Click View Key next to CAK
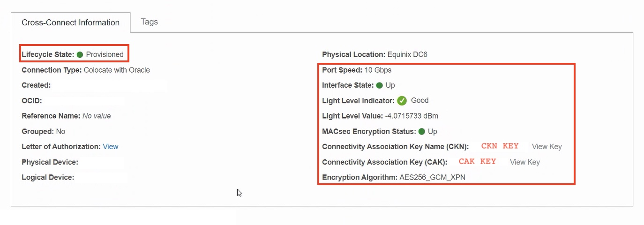644x225 pixels. coord(524,162)
